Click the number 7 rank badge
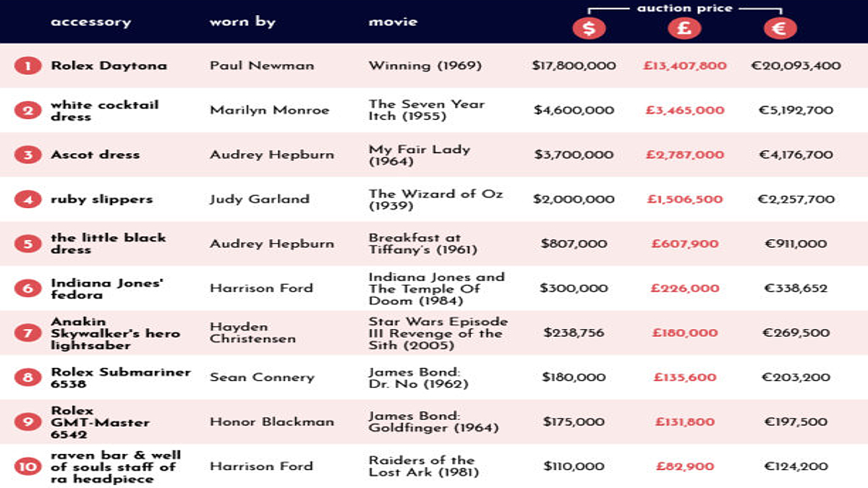The height and width of the screenshot is (488, 868). (27, 333)
